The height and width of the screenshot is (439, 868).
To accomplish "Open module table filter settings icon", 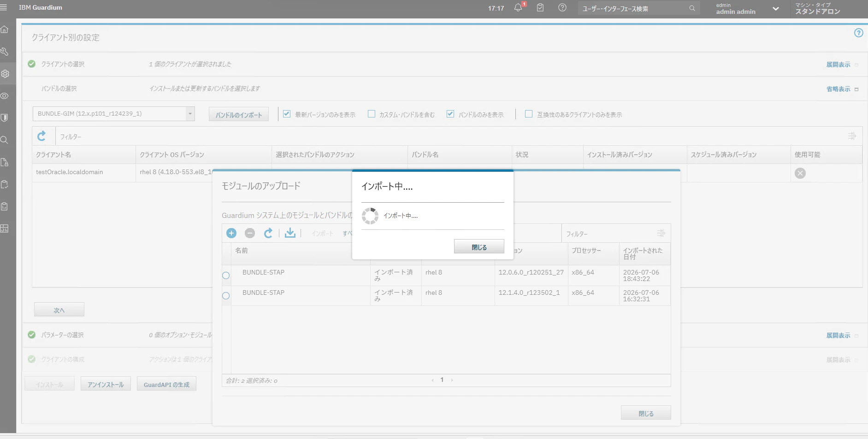I will click(x=661, y=233).
